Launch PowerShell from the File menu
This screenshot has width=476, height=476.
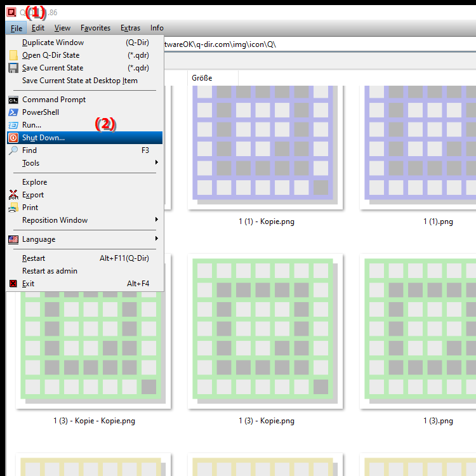[x=84, y=112]
